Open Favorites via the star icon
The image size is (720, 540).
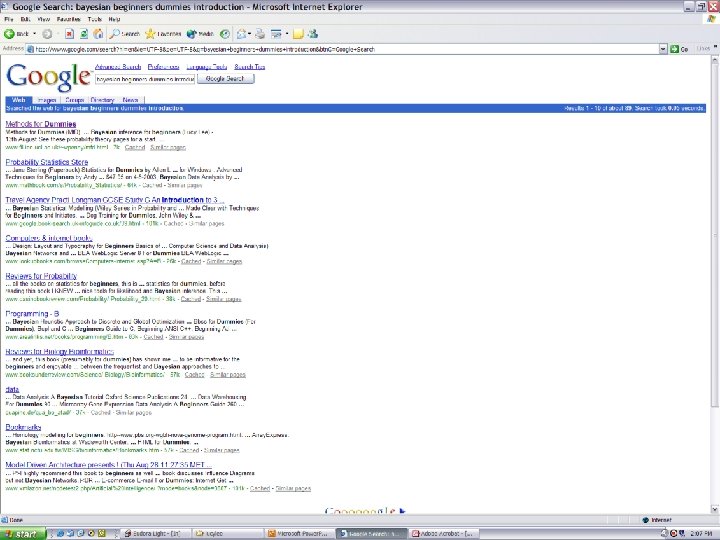point(163,34)
